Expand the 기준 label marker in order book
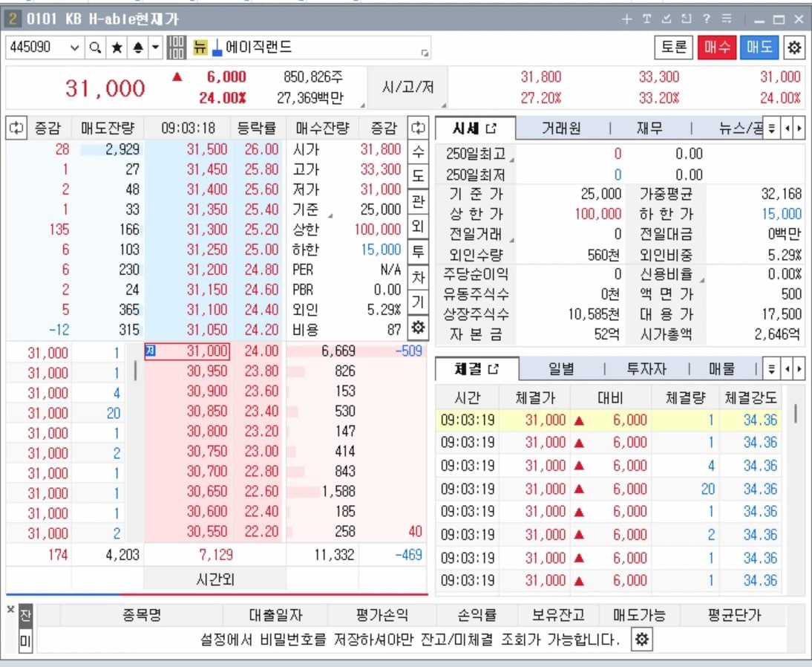Screen dimensions: 812x667 [x=330, y=215]
